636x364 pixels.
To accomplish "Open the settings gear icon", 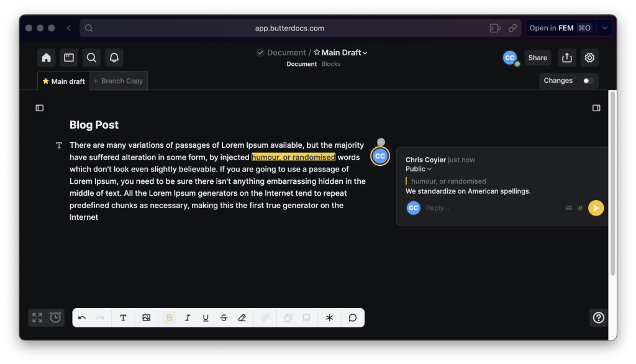I will 589,58.
